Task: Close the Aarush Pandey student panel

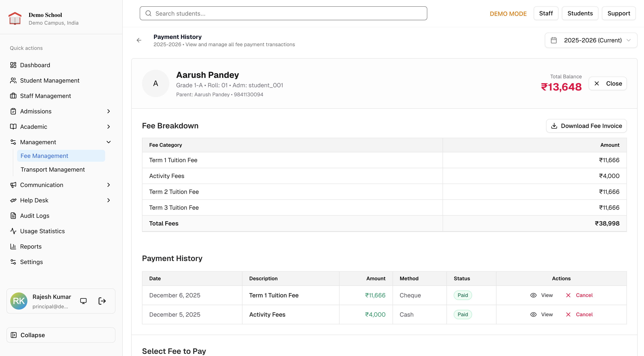Action: pyautogui.click(x=607, y=84)
